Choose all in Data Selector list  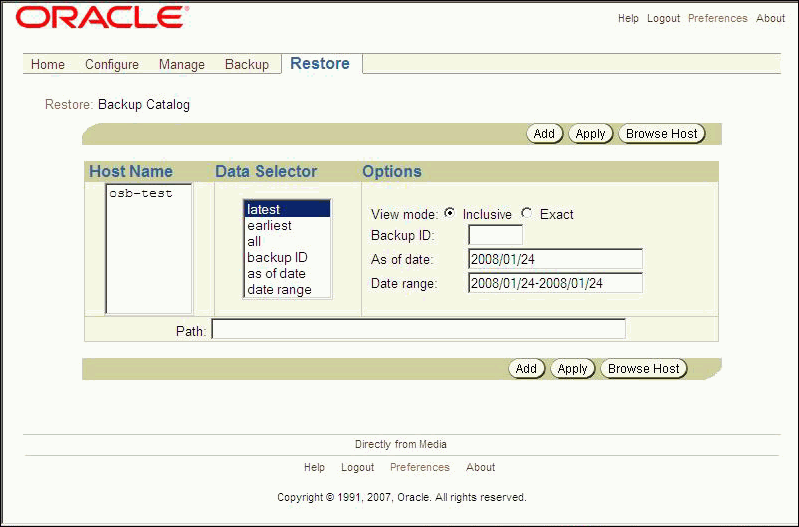point(287,242)
